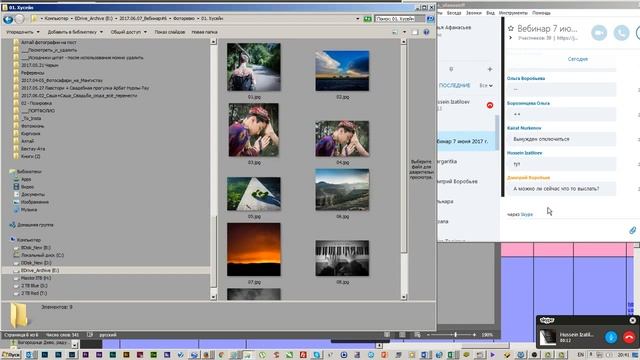This screenshot has width=640, height=360.
Task: Expand the participants chevron under webinar title
Action: point(511,38)
